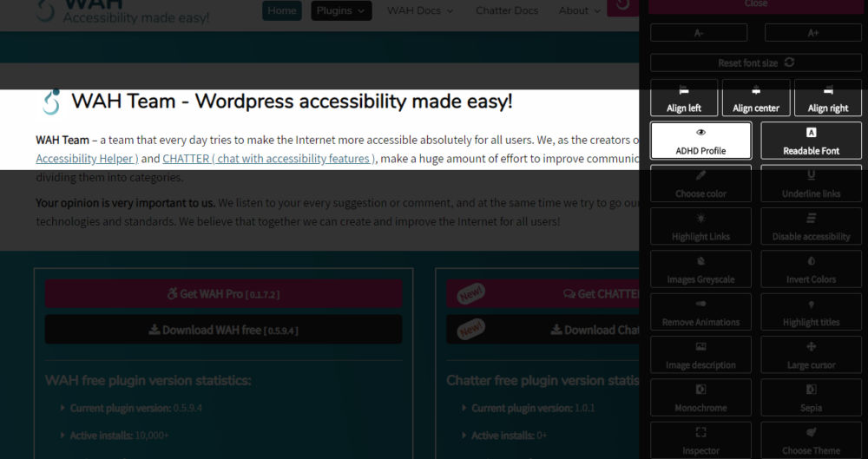Screen dimensions: 868x459
Task: Open the Choose color option
Action: click(x=700, y=184)
